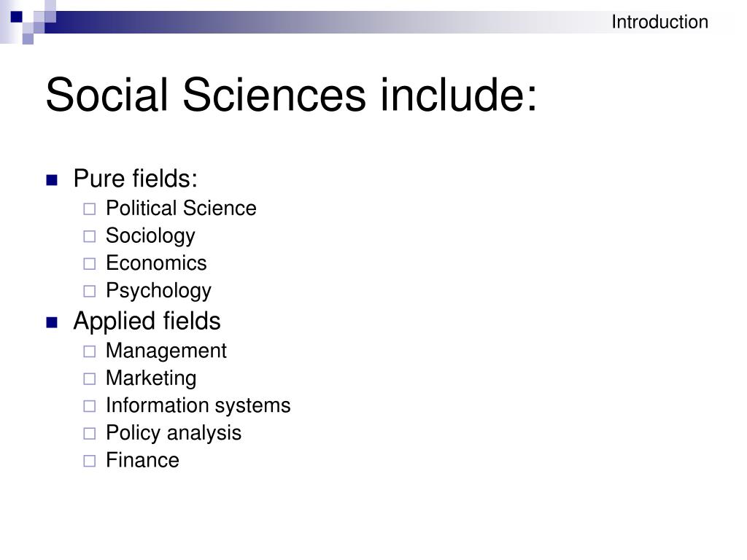
Task: Click the Policy analysis list item
Action: click(x=173, y=432)
